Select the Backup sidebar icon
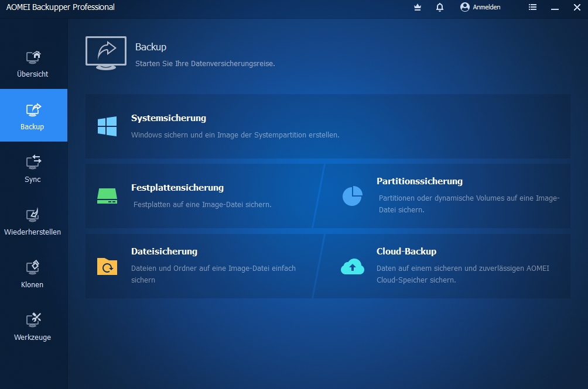 coord(33,110)
